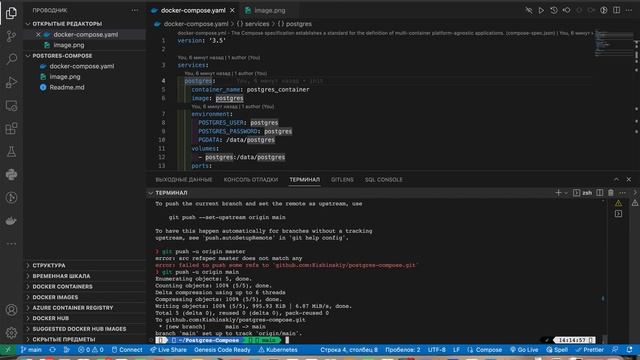
Task: Click Connect in the status bar
Action: (x=127, y=350)
